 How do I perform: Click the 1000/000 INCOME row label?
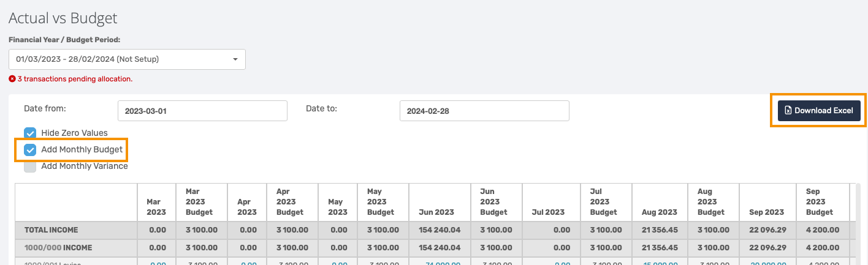58,248
